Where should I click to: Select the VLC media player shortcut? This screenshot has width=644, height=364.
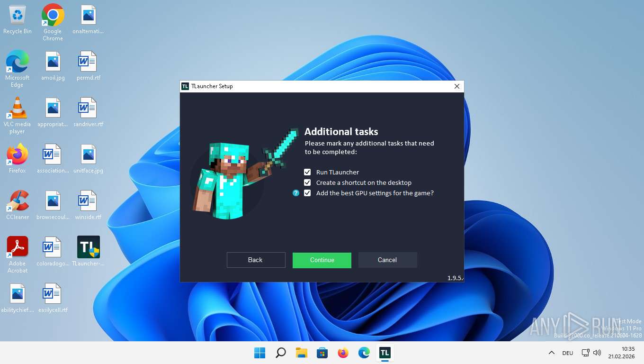click(x=18, y=115)
